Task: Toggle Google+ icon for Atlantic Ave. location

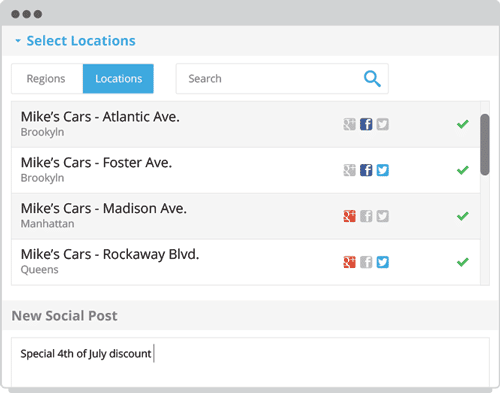Action: tap(350, 124)
